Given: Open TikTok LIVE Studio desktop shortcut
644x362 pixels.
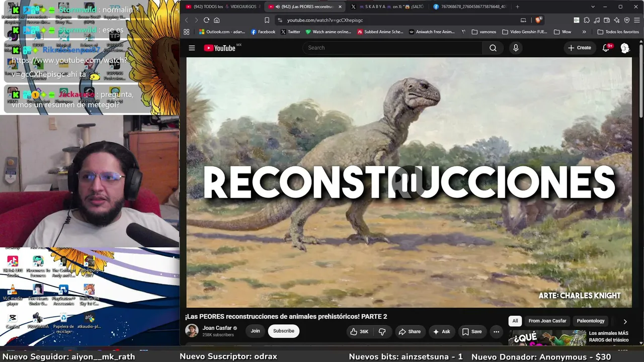Looking at the screenshot, I should click(x=13, y=266).
